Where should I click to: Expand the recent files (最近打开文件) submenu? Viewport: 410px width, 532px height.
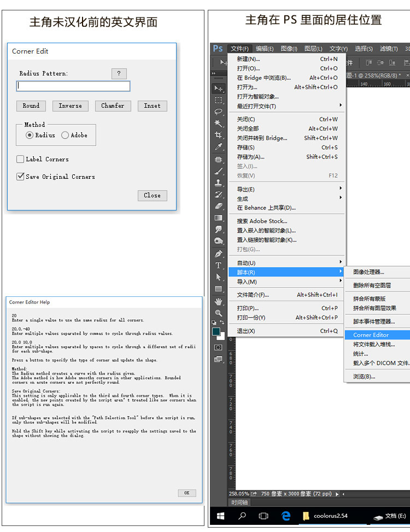287,106
